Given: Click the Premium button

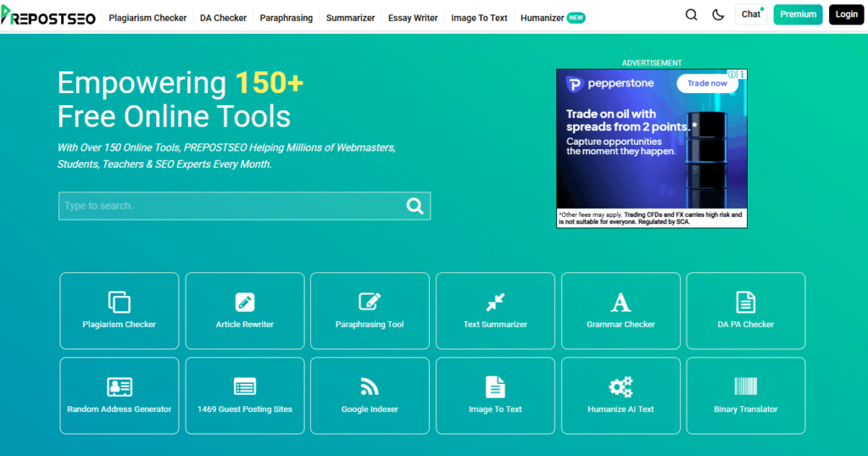Looking at the screenshot, I should 798,14.
